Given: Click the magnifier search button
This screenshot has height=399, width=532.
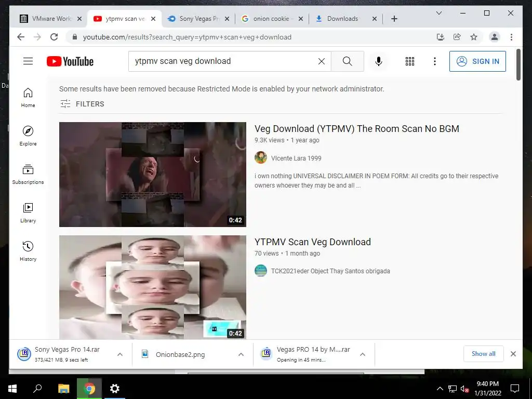Looking at the screenshot, I should (348, 61).
